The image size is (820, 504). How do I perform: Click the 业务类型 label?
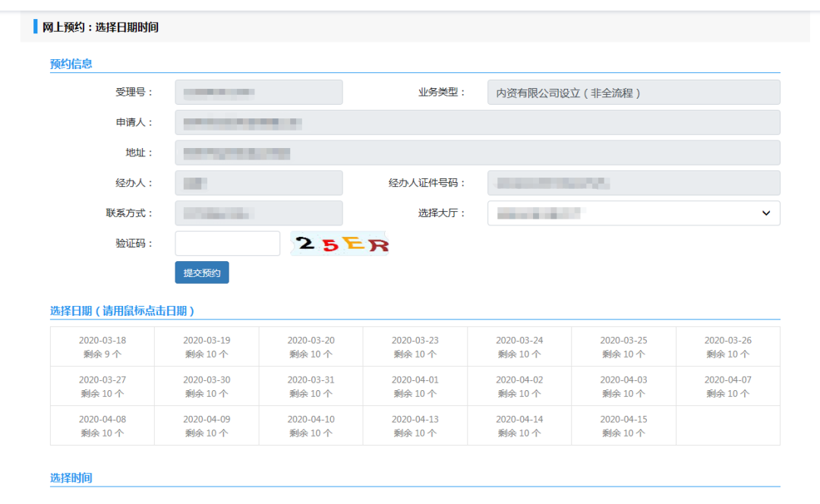[441, 93]
